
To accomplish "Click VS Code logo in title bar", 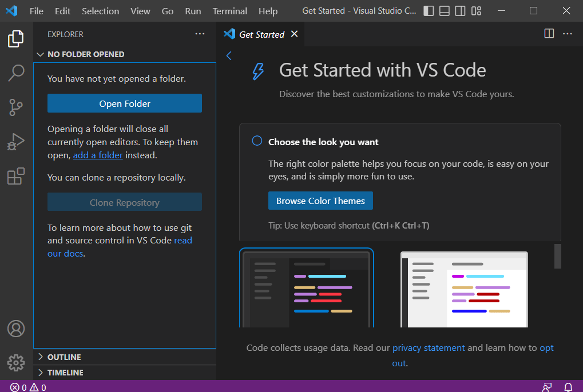I will pyautogui.click(x=11, y=11).
